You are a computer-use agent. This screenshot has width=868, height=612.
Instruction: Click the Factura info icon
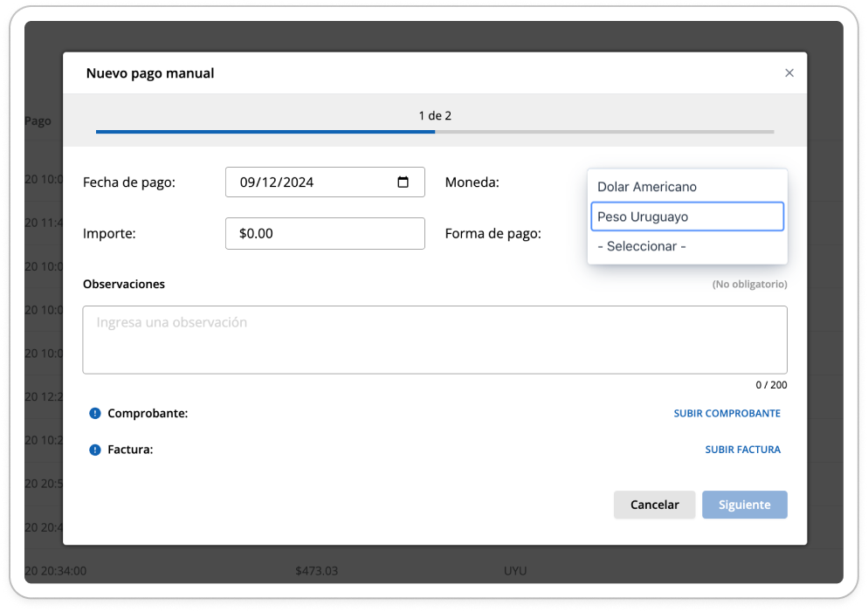tap(95, 450)
